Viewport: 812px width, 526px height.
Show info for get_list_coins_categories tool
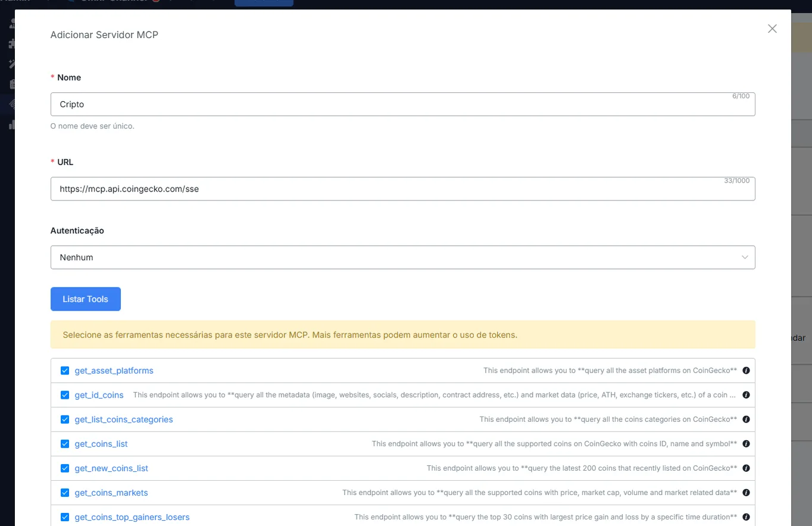point(746,419)
